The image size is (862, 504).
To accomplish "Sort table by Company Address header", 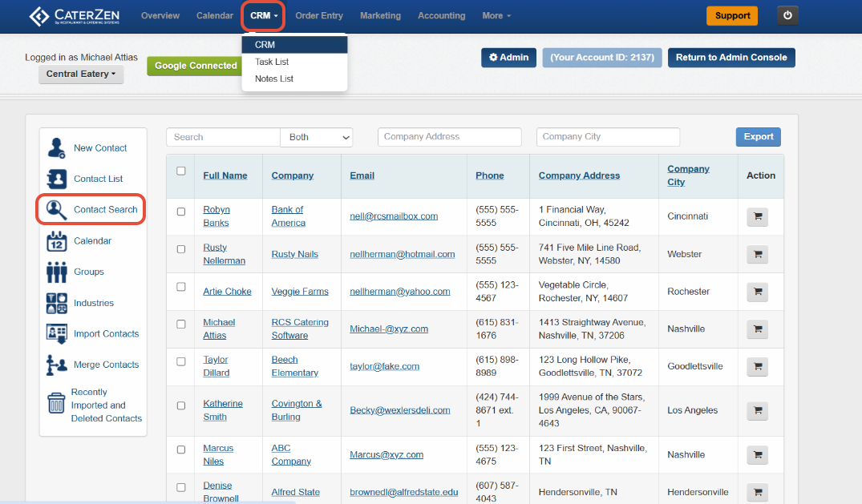I will tap(579, 175).
